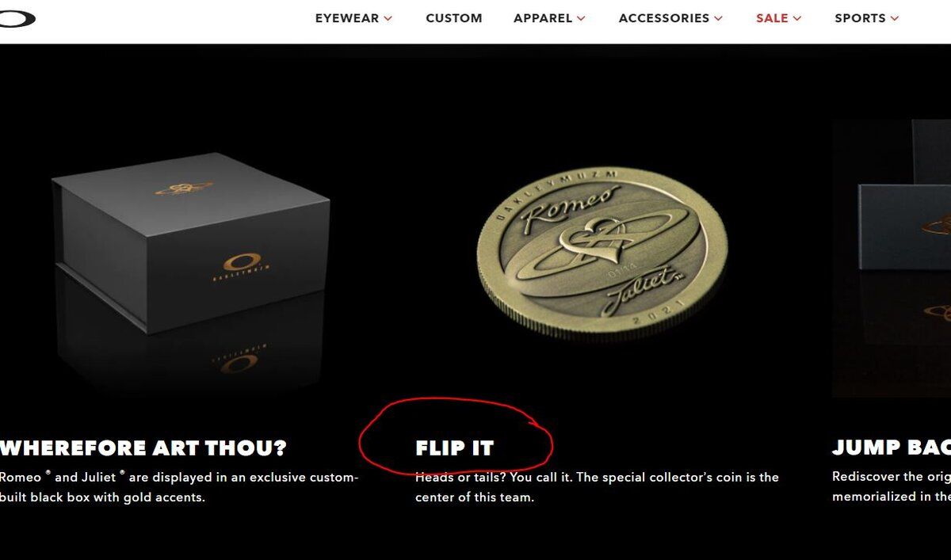Expand the Eyewear dropdown chevron

coord(388,18)
